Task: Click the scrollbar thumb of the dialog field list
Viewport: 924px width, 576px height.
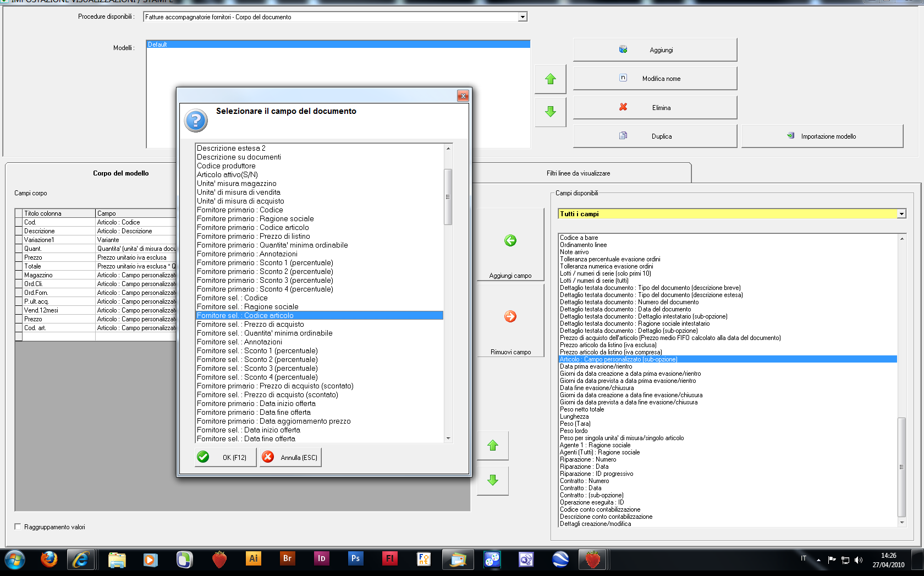Action: tap(448, 197)
